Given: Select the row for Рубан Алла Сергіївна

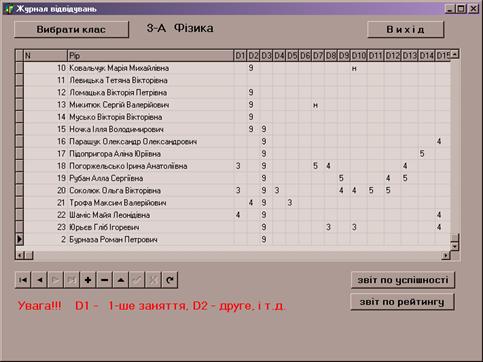Looking at the screenshot, I should (x=233, y=178).
